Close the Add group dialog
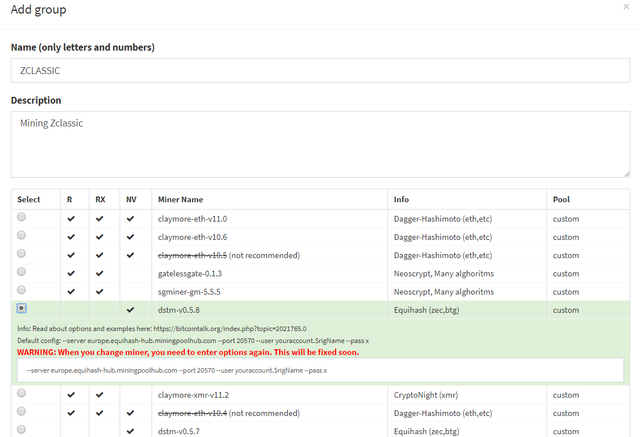The image size is (640, 437). click(626, 7)
